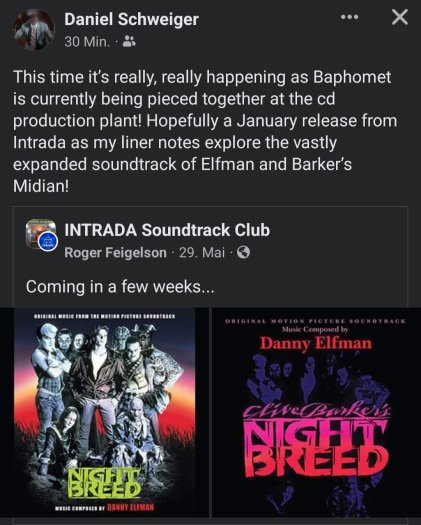Click the 29. Mai post timestamp
The image size is (421, 525).
pyautogui.click(x=202, y=253)
